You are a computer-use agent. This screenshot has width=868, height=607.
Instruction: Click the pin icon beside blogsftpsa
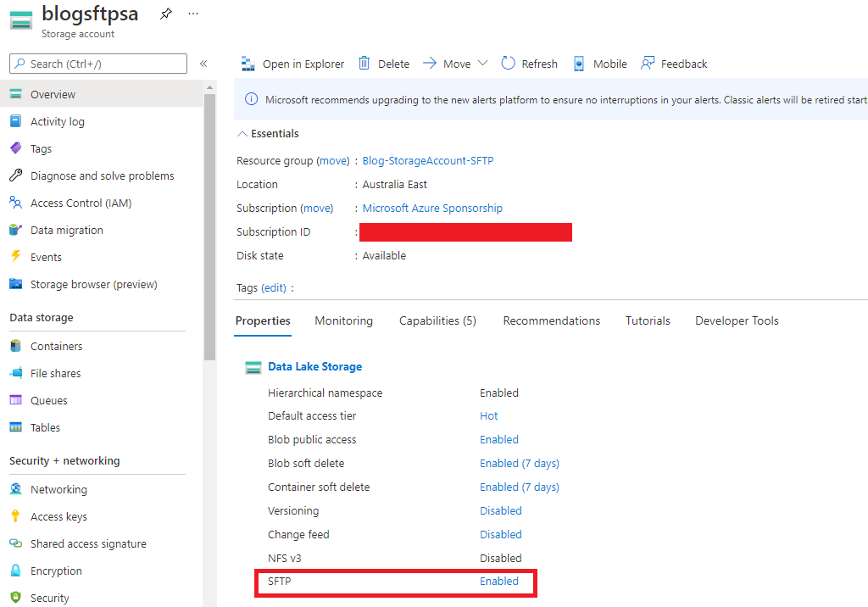pos(165,14)
